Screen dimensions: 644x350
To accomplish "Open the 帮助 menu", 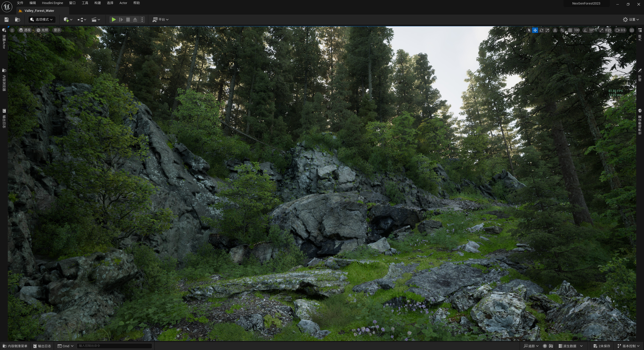I will [137, 3].
